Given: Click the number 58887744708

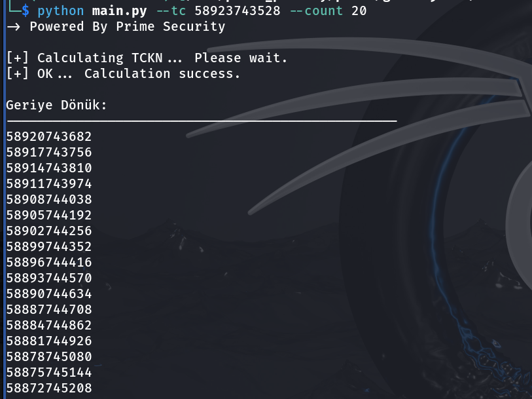Looking at the screenshot, I should [49, 310].
